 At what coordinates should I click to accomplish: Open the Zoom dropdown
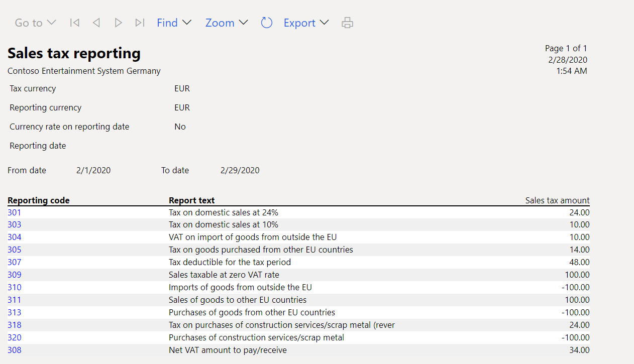227,23
